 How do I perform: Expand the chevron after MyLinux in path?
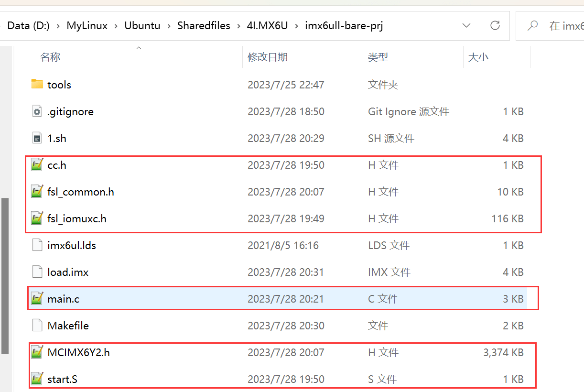point(116,25)
